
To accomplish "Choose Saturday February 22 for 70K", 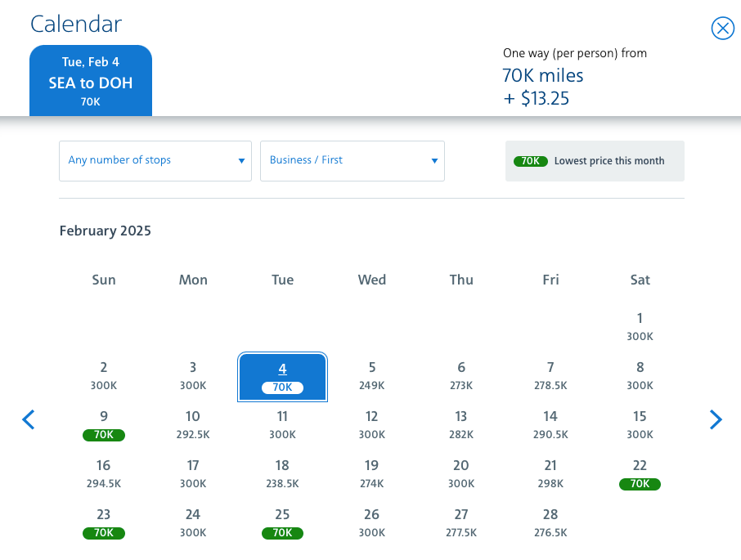I will coord(640,474).
